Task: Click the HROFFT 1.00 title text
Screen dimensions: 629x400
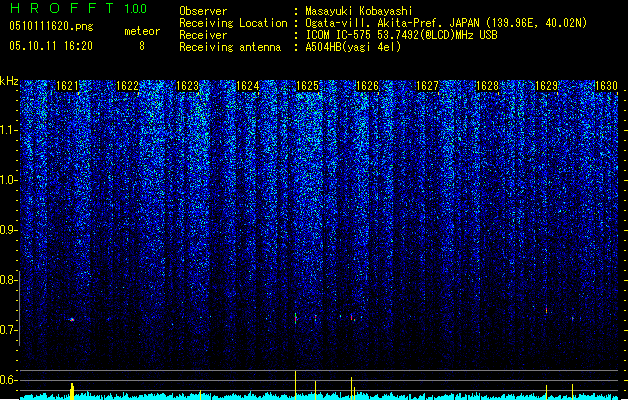Action: point(79,8)
